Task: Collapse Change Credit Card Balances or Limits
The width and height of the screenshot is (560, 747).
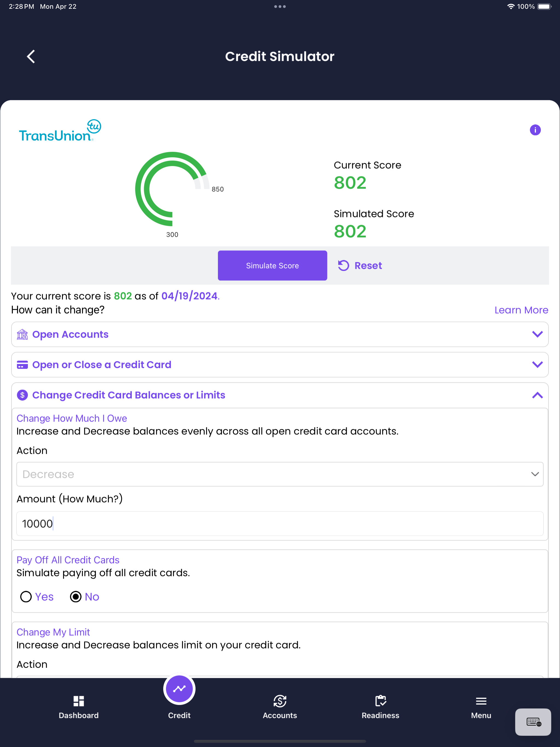Action: 537,395
